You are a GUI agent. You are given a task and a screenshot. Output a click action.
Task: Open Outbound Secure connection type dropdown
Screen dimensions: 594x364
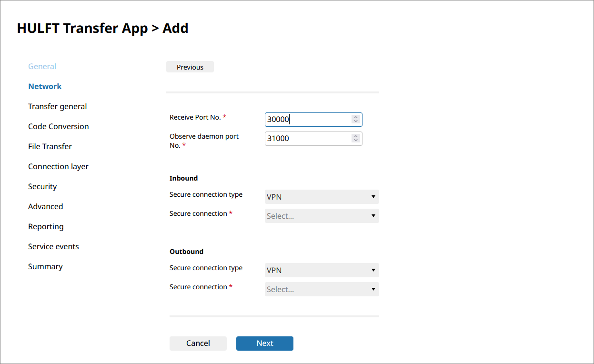coord(322,270)
